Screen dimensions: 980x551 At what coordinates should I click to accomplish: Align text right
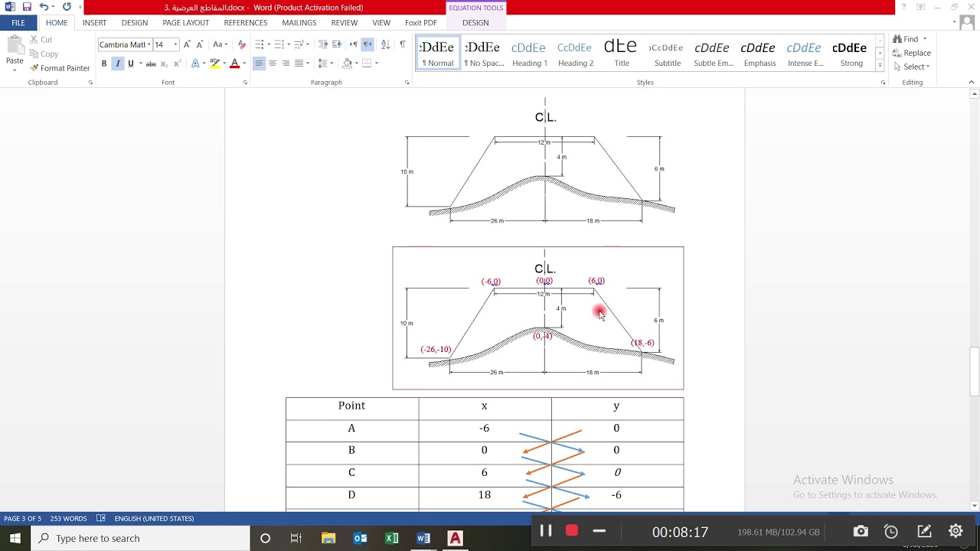pos(286,64)
